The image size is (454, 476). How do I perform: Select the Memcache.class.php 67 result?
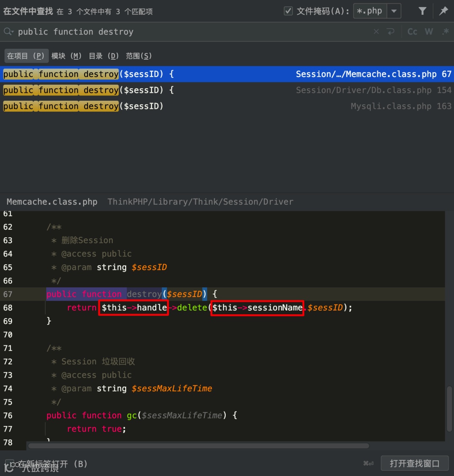pyautogui.click(x=227, y=74)
